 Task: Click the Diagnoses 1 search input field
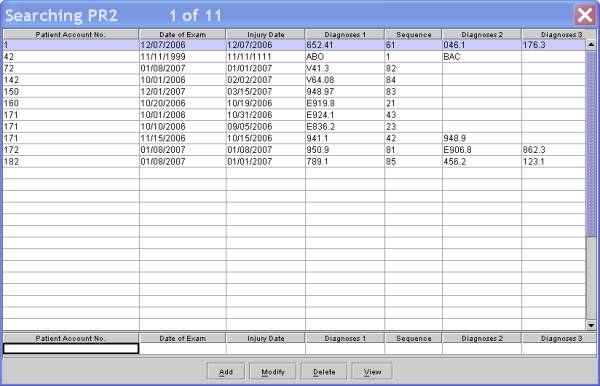coord(345,348)
